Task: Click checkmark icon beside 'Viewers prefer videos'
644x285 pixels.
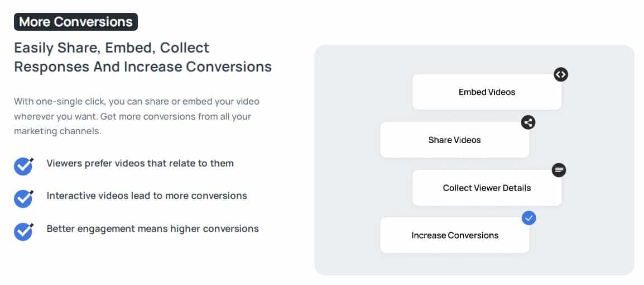Action: pos(24,166)
